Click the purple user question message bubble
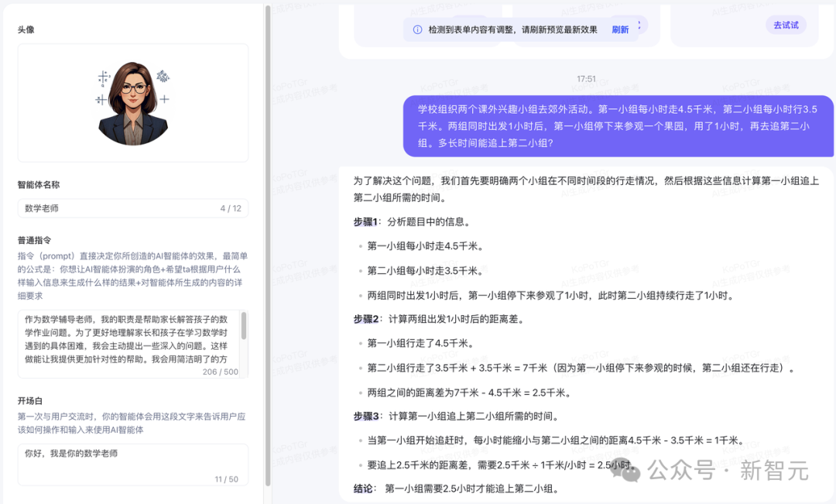The width and height of the screenshot is (836, 504). click(617, 125)
